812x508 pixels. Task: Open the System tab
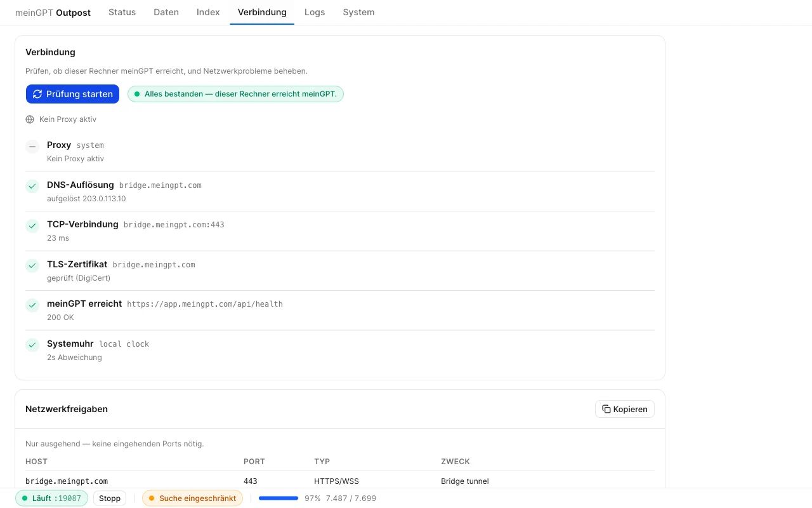click(x=358, y=12)
